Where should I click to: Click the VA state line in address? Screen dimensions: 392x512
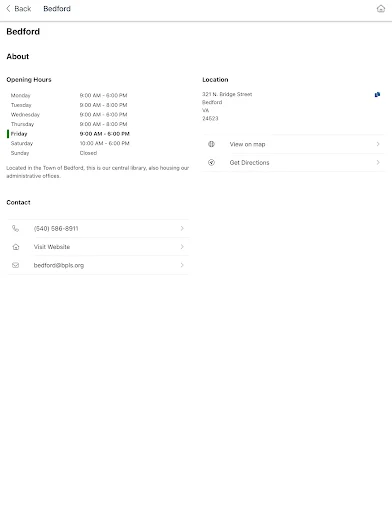pyautogui.click(x=206, y=110)
